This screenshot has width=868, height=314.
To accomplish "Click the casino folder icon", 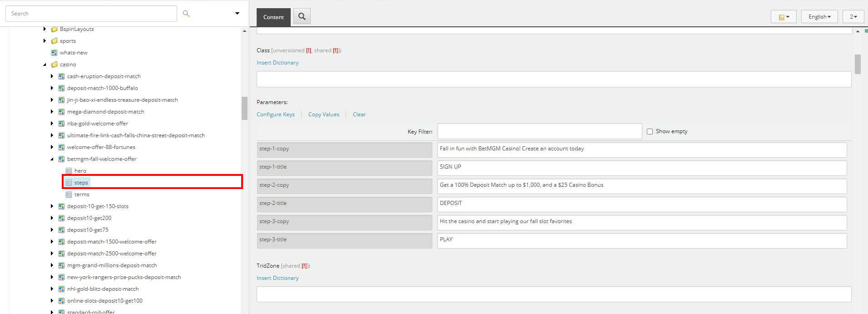I will point(54,65).
